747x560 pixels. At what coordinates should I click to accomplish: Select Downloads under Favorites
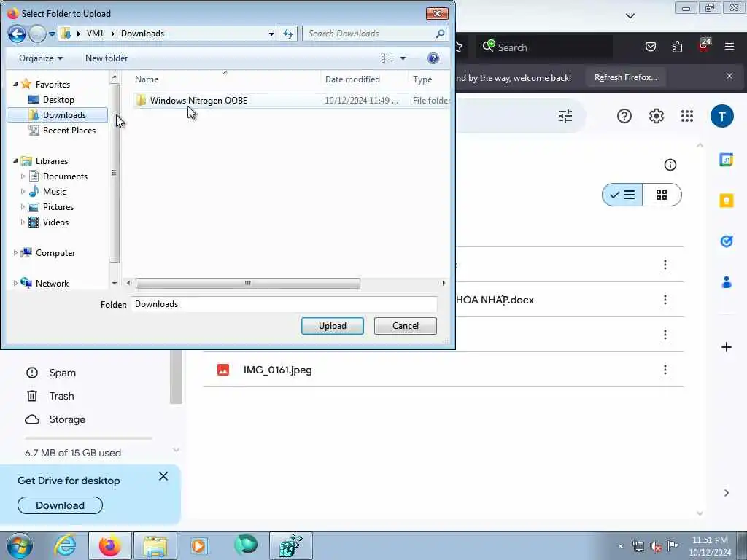tap(58, 114)
